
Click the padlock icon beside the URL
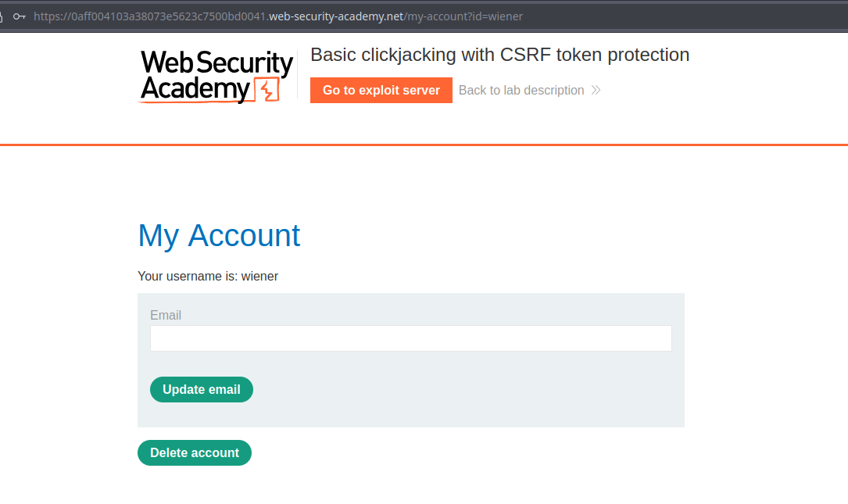2,16
